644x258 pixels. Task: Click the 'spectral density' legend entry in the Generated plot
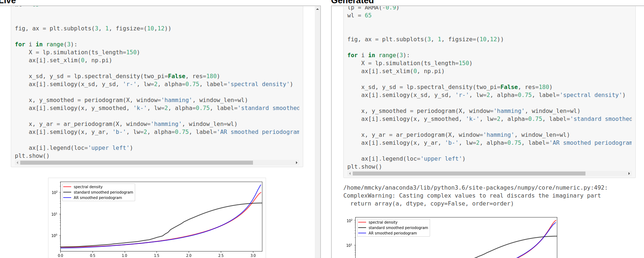click(383, 223)
